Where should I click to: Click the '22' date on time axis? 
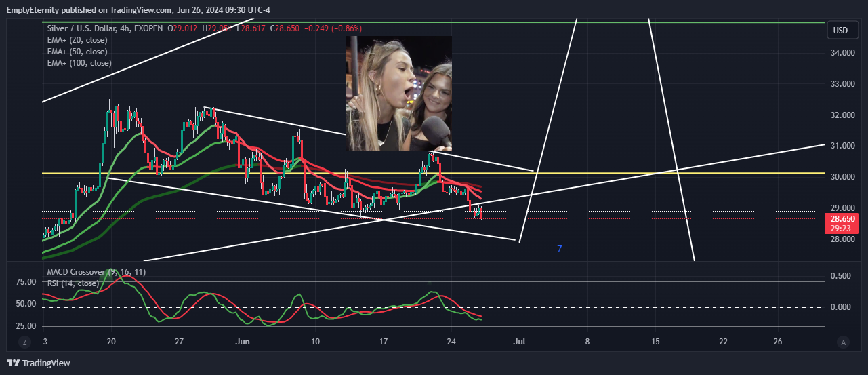click(x=724, y=342)
